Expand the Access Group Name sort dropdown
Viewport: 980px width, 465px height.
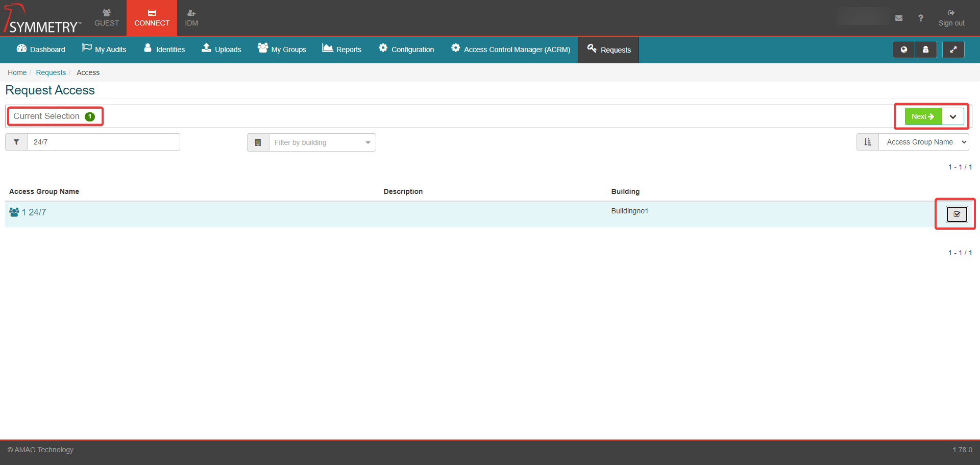point(924,142)
